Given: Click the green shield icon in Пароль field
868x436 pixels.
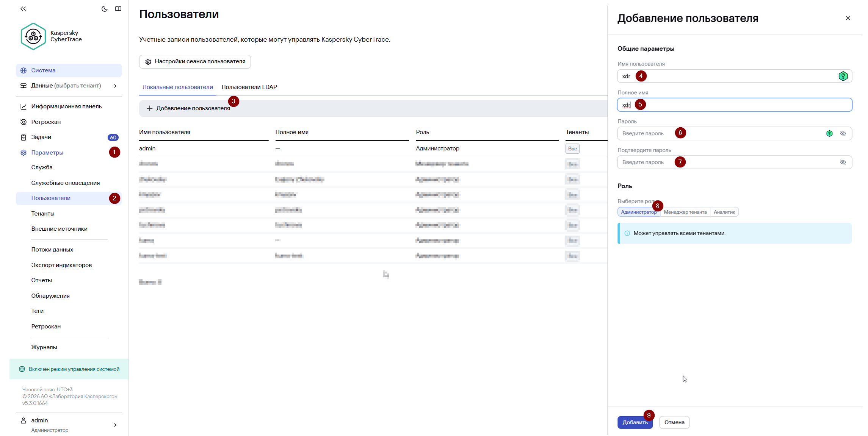Looking at the screenshot, I should point(829,133).
